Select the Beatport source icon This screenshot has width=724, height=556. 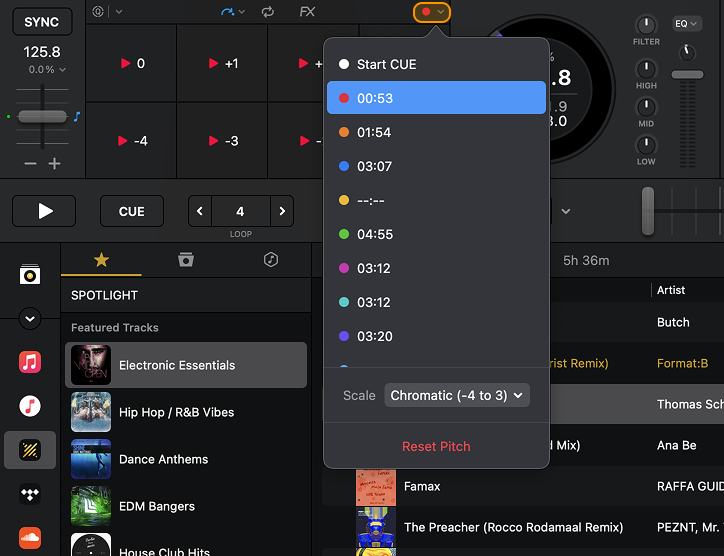pos(30,450)
